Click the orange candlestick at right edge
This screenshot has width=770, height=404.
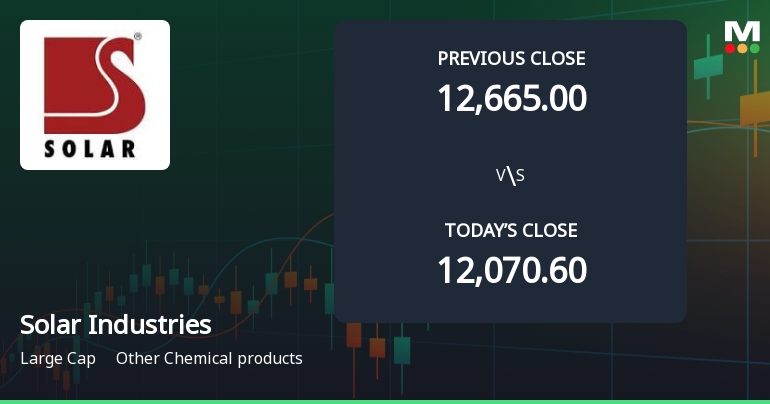pyautogui.click(x=755, y=110)
